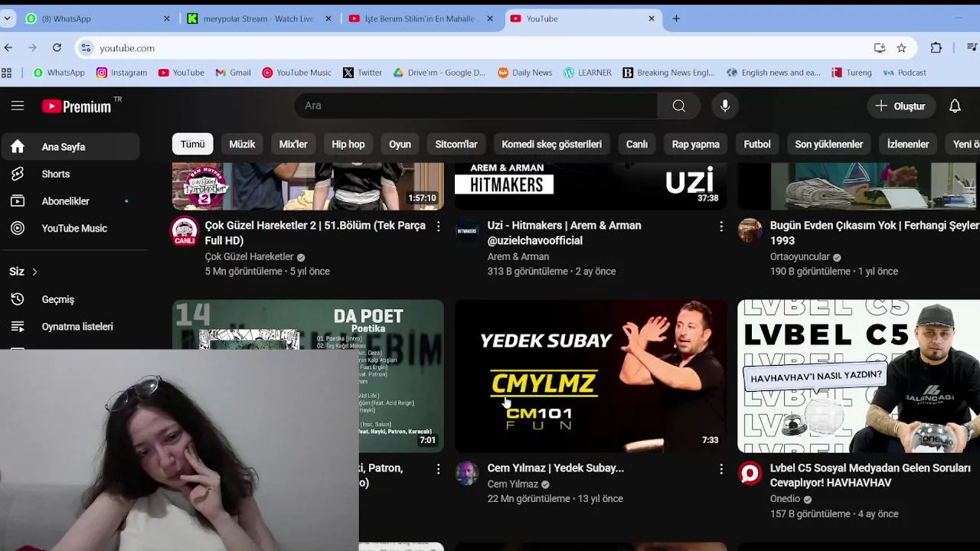Switch to İşte Benim Stilim browser tab
The width and height of the screenshot is (980, 551).
pyautogui.click(x=420, y=18)
